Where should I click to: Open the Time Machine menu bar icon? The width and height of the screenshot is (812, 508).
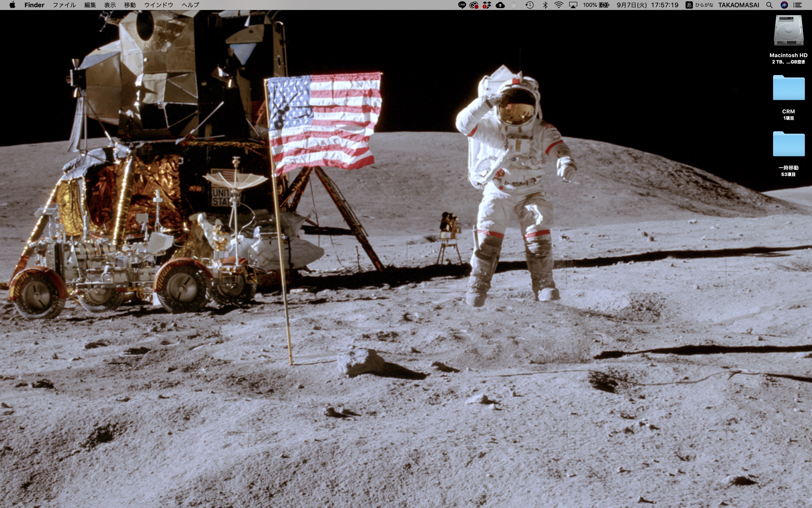pyautogui.click(x=529, y=5)
